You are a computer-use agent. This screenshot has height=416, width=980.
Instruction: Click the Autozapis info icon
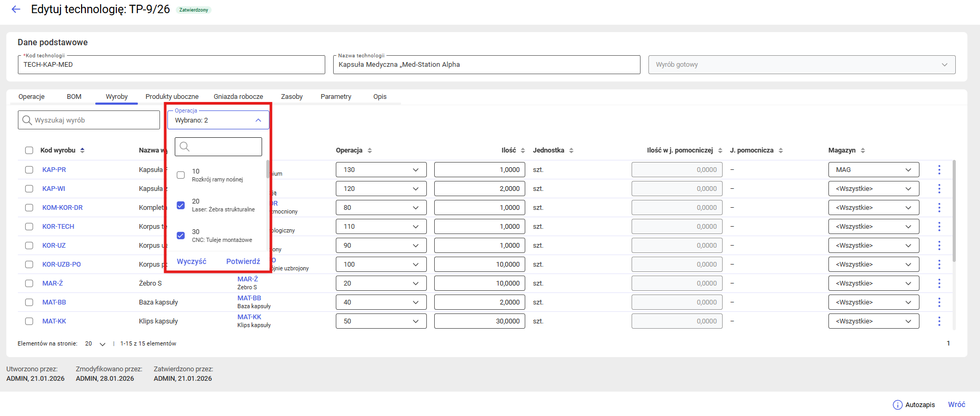tap(897, 404)
